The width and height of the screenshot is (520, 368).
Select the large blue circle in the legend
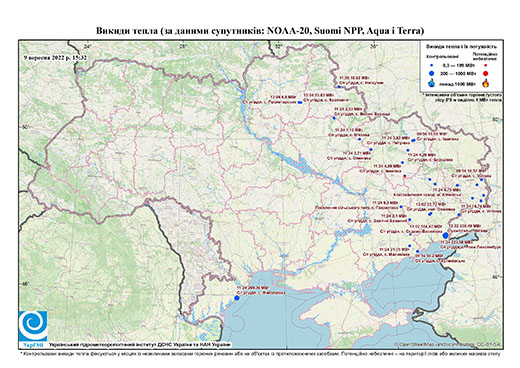click(x=432, y=73)
